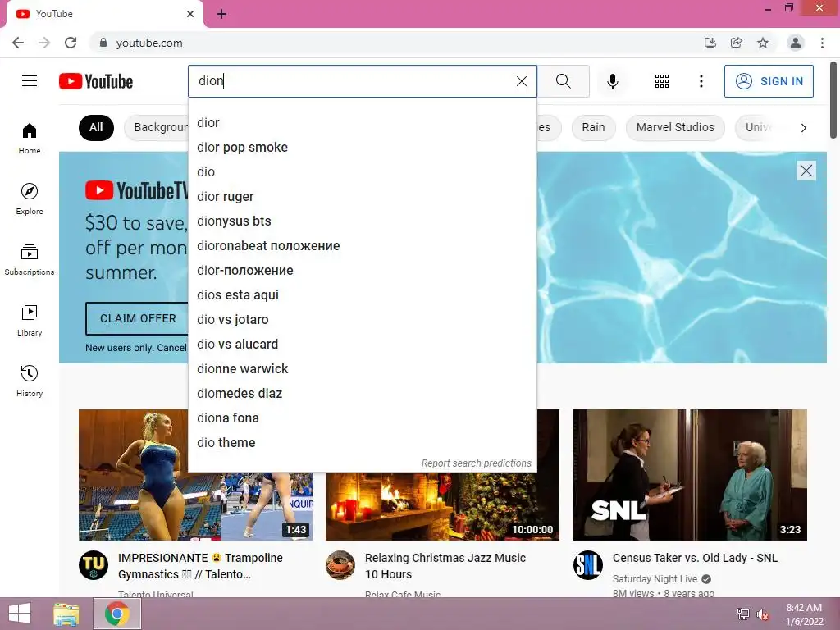Open Explore in the sidebar
This screenshot has width=840, height=630.
click(x=30, y=199)
